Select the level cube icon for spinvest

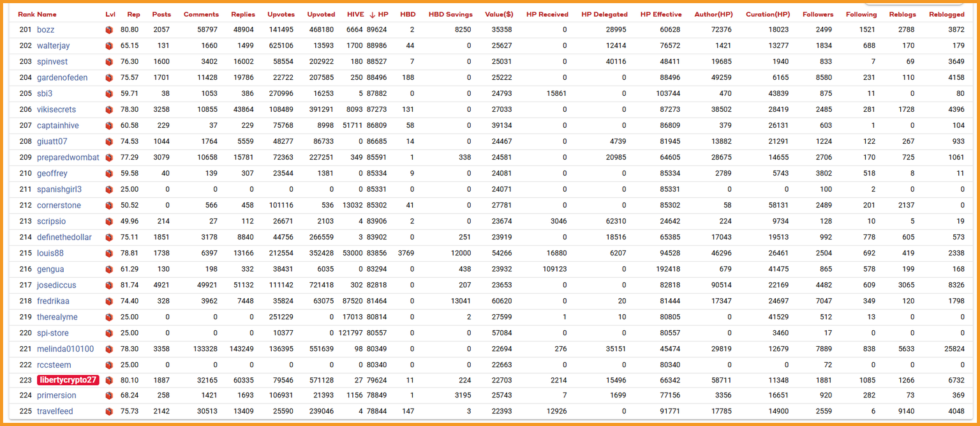click(109, 62)
